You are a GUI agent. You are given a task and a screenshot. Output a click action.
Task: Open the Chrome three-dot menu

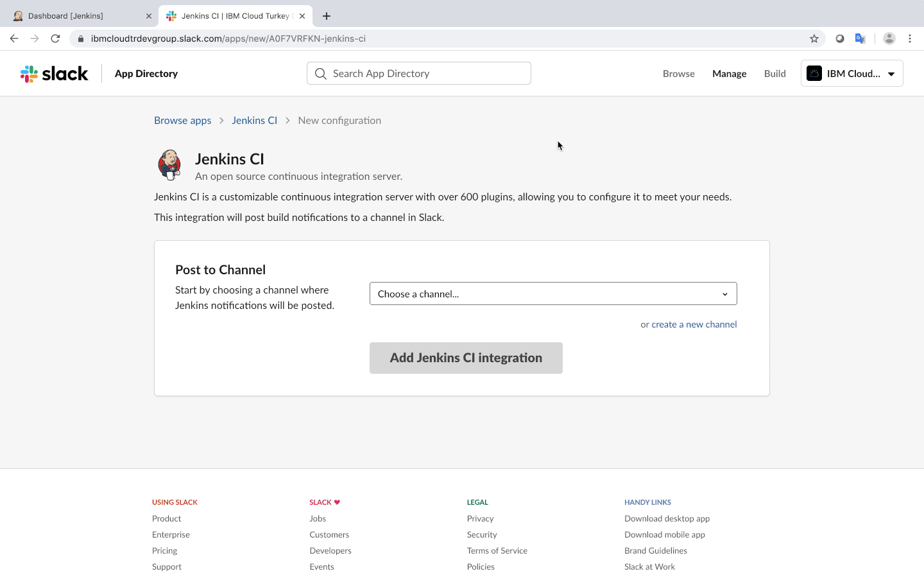click(x=910, y=39)
